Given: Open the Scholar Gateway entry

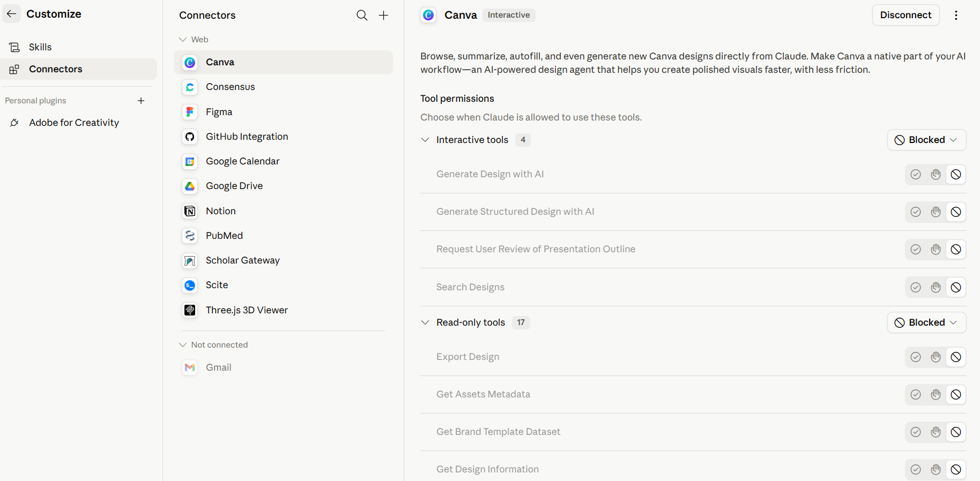Looking at the screenshot, I should tap(283, 260).
